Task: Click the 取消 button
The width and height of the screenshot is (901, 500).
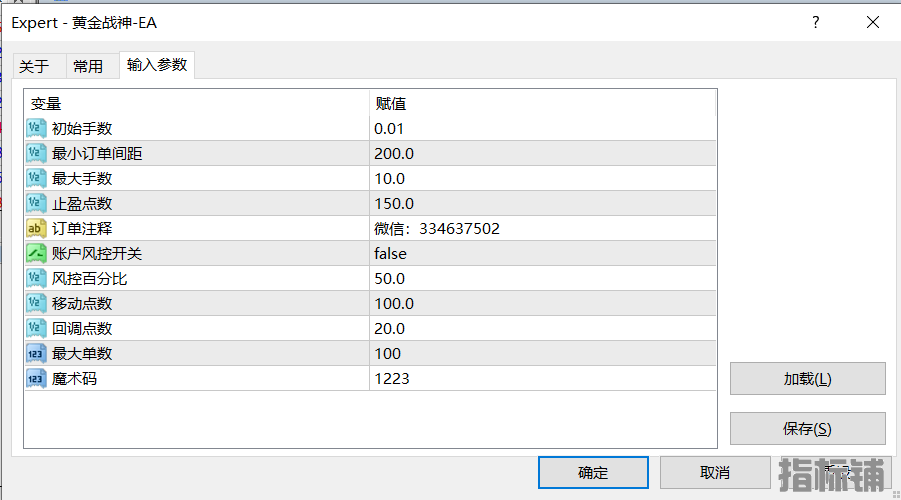Action: tap(715, 472)
